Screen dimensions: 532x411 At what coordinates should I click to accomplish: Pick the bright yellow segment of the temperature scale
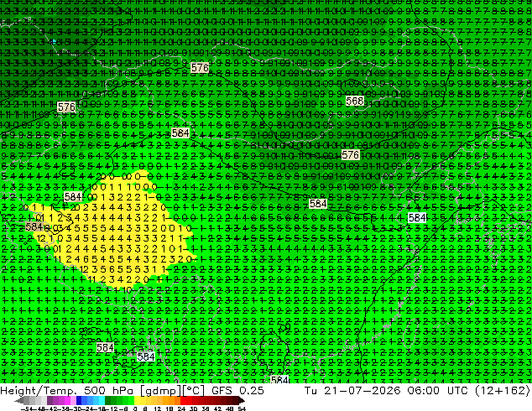point(137,401)
